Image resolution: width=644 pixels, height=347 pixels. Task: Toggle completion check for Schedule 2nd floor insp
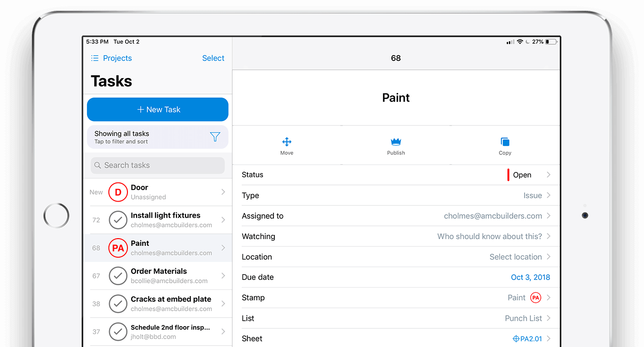coord(118,332)
